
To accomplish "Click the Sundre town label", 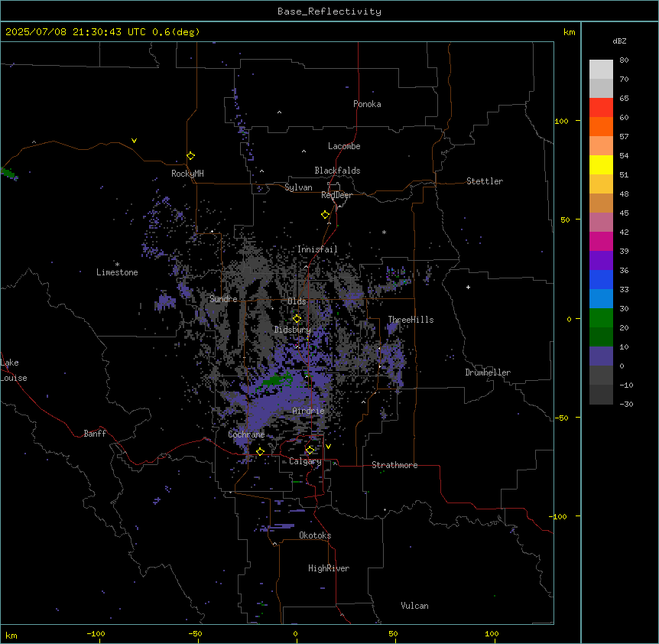I will click(223, 299).
